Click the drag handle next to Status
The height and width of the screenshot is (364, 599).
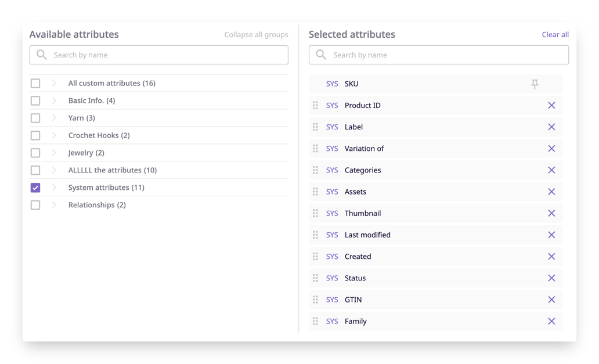(316, 277)
